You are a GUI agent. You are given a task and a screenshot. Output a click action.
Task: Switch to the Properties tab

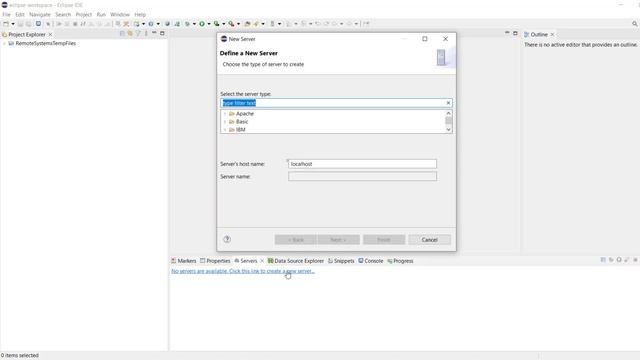click(x=215, y=261)
